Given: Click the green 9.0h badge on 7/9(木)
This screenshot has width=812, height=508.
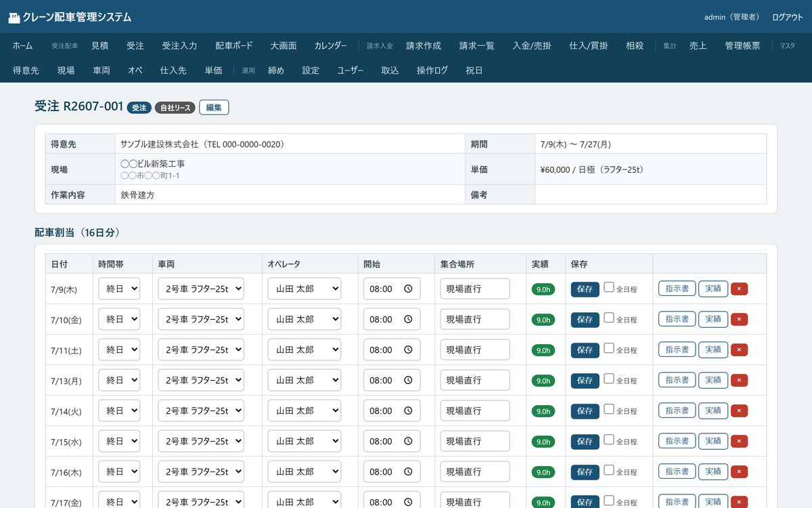Looking at the screenshot, I should coord(543,289).
